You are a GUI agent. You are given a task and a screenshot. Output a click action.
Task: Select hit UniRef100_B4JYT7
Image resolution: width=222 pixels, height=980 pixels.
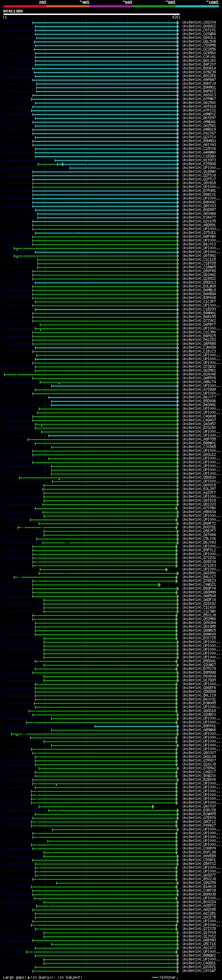pyautogui.click(x=199, y=397)
